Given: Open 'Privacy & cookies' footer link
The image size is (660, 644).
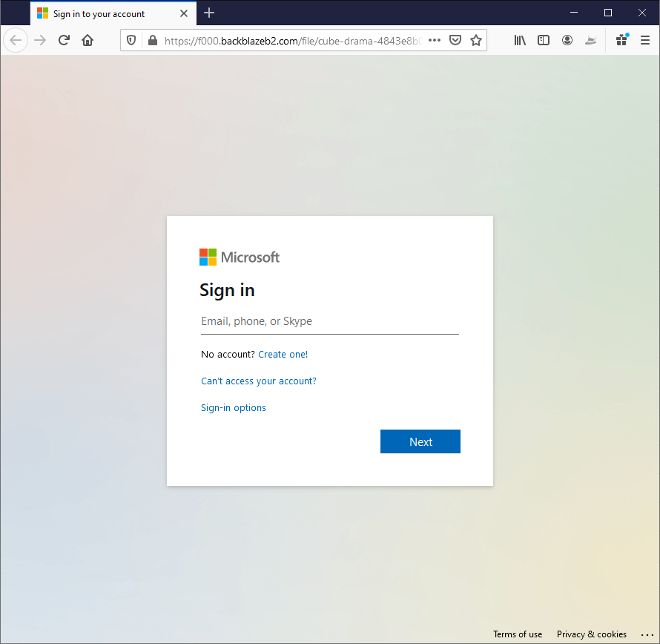Looking at the screenshot, I should coord(591,634).
